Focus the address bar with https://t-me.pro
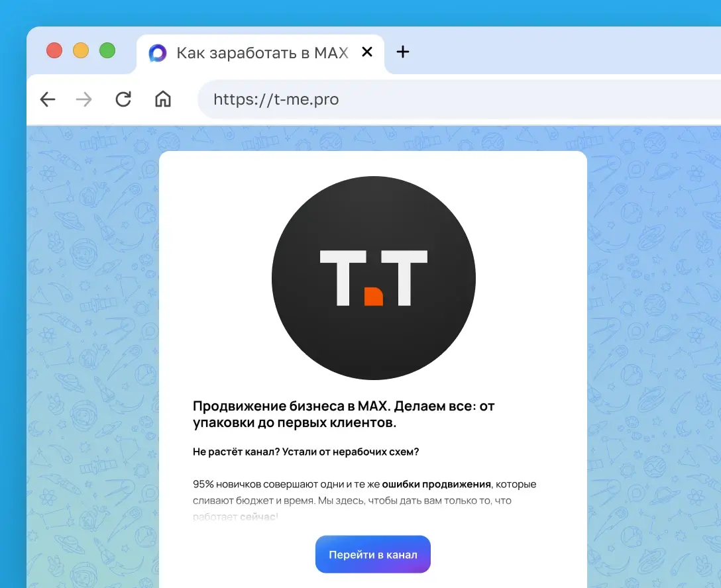 click(459, 99)
